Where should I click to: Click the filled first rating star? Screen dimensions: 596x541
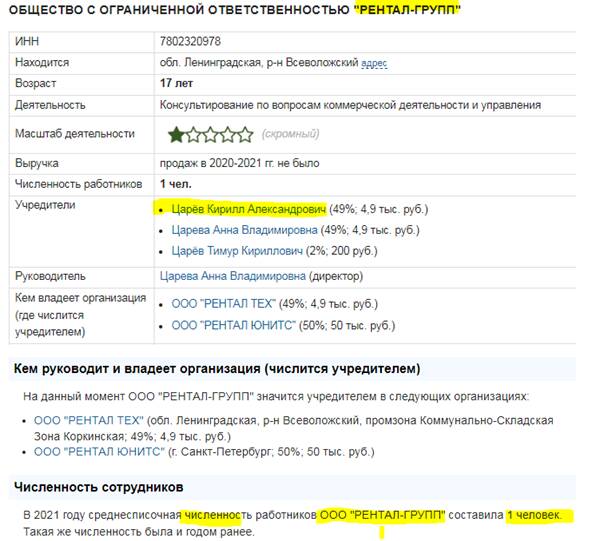point(176,135)
